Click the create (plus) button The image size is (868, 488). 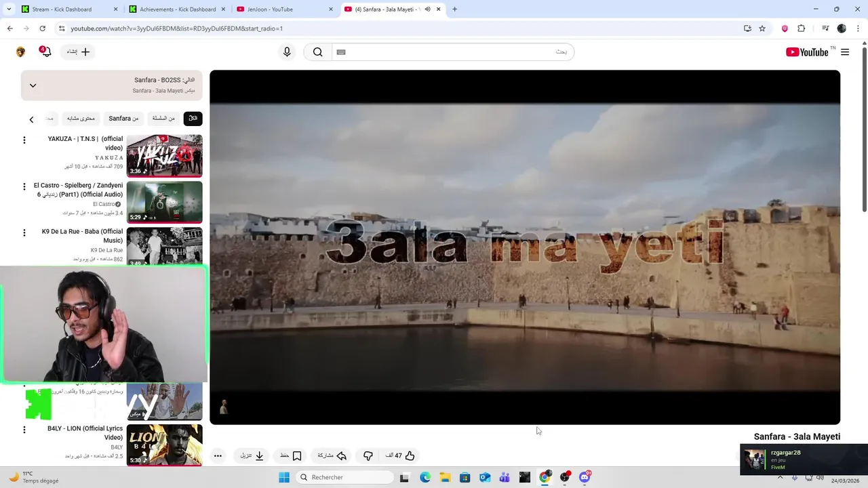(x=78, y=52)
